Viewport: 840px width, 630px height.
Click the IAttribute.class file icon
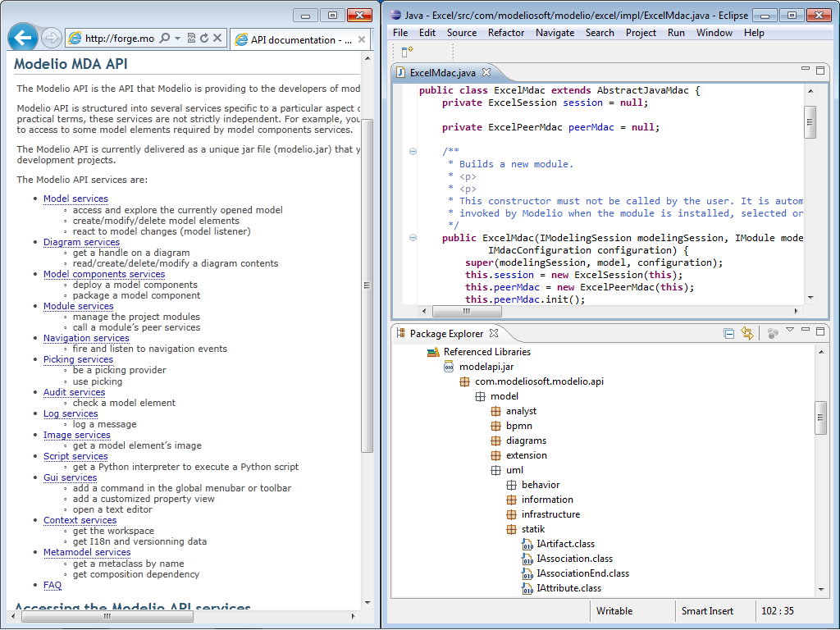tap(527, 588)
